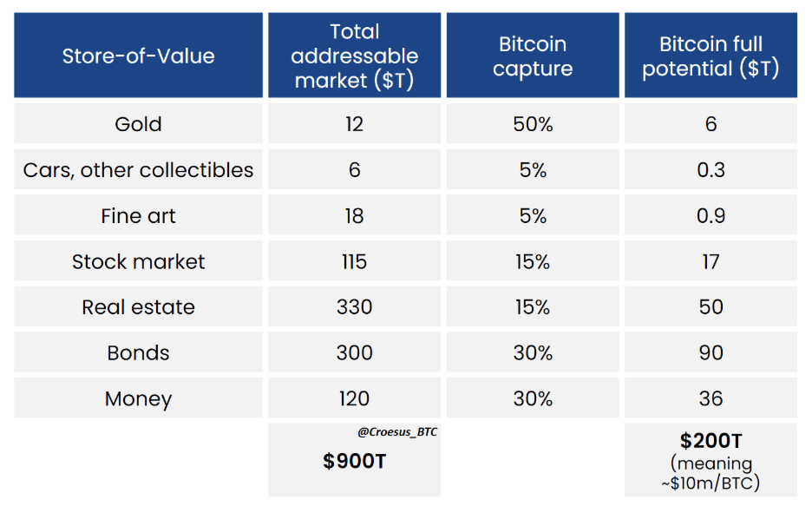The height and width of the screenshot is (513, 812).
Task: Select the Total addressable market header
Action: [x=354, y=55]
